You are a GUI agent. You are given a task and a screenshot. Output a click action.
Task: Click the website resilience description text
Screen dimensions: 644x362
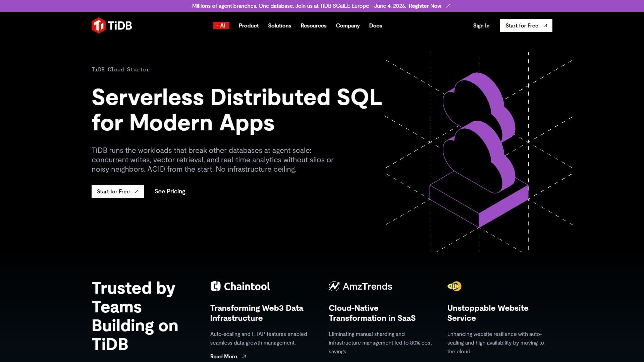click(x=495, y=343)
